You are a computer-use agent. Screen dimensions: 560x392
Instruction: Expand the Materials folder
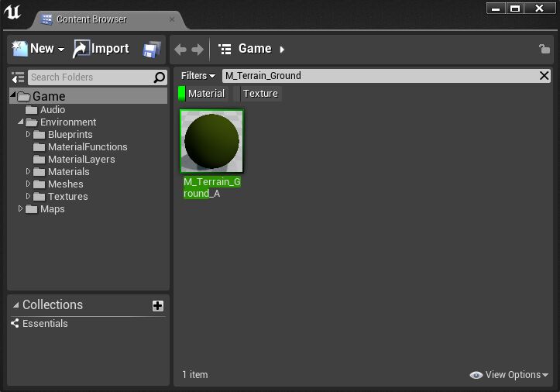[28, 171]
